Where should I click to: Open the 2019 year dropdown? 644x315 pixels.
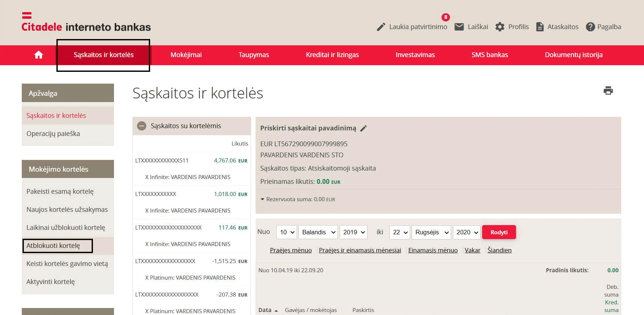click(353, 232)
